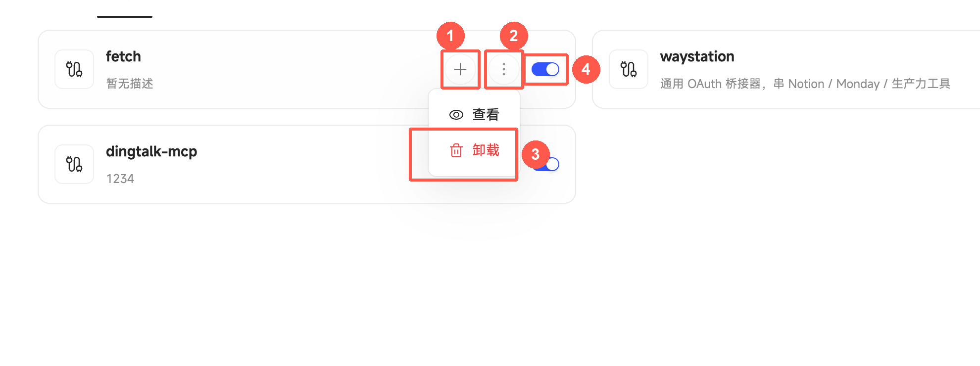
Task: Choose 卸载 to uninstall fetch
Action: (474, 150)
